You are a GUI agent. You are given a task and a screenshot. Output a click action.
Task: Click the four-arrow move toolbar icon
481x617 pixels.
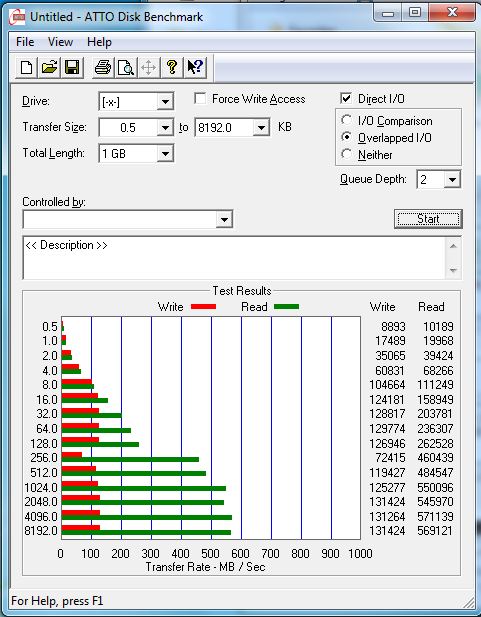(x=148, y=67)
